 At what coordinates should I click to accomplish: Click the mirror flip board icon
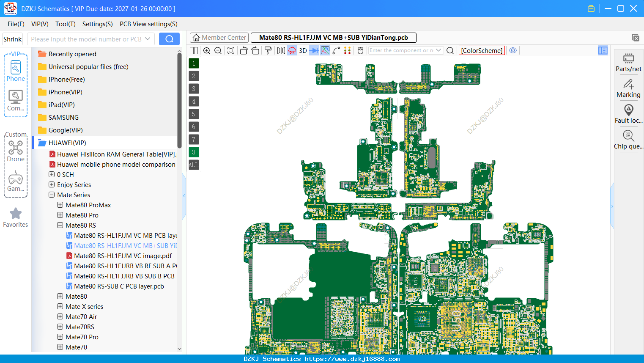(x=281, y=50)
